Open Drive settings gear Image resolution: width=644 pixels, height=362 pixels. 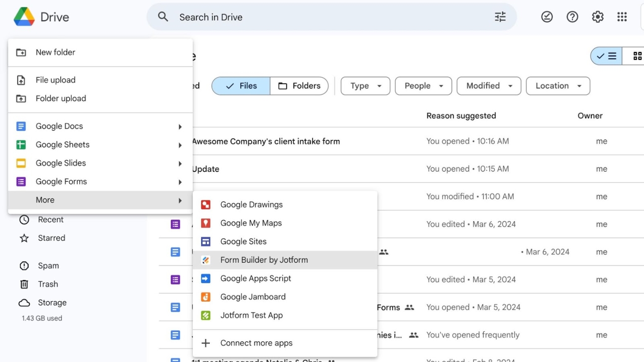tap(597, 17)
